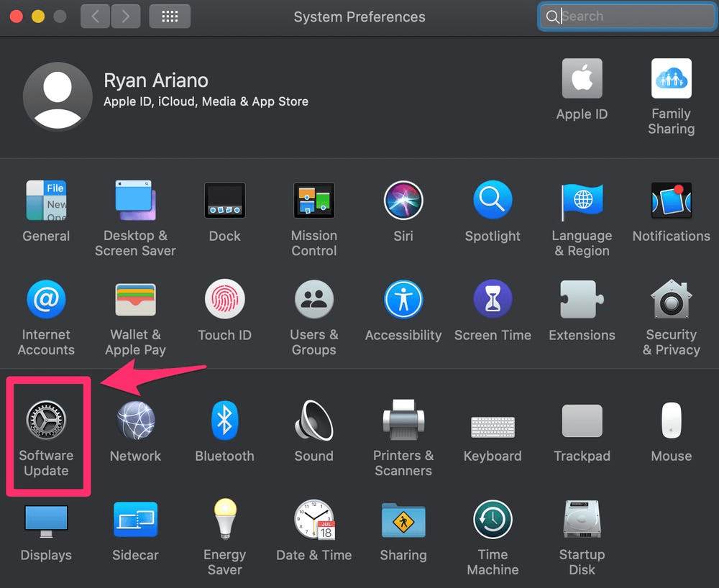Go back with the left arrow button

click(x=95, y=17)
